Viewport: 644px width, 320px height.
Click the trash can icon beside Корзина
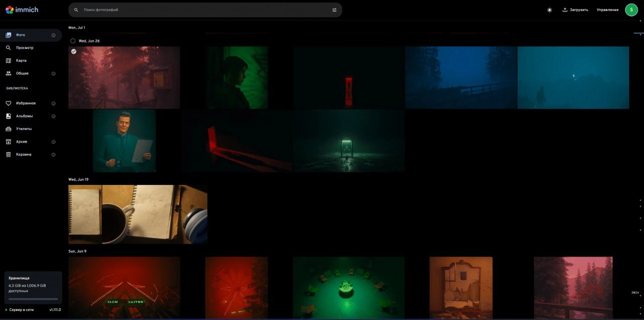[x=9, y=154]
